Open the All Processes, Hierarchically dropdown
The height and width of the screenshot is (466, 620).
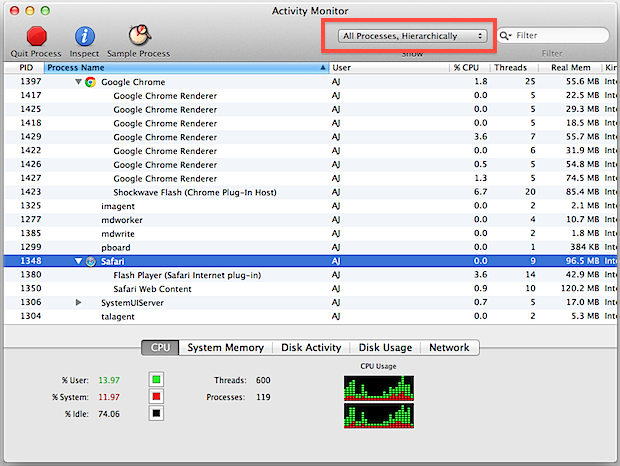(x=412, y=36)
